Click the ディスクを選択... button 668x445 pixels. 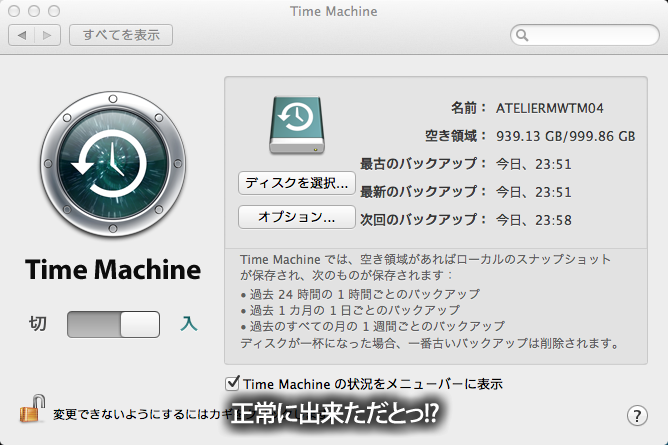(297, 183)
